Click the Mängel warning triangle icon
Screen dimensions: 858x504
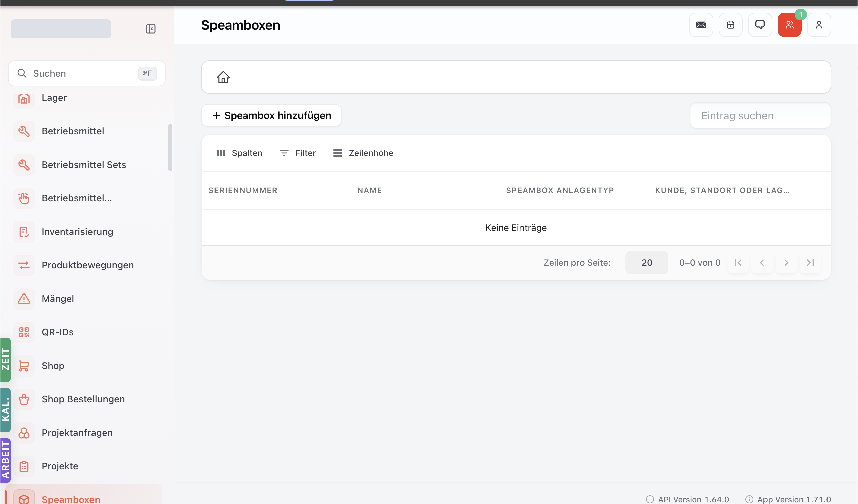pos(24,299)
